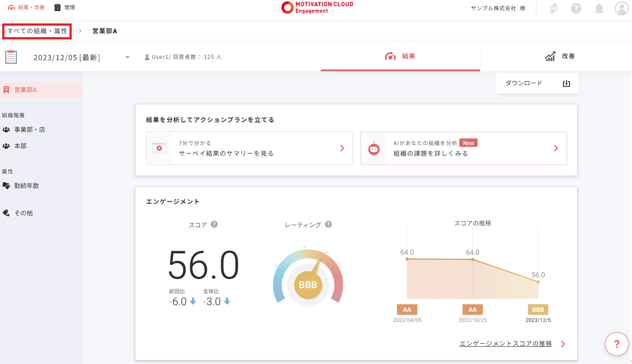Click the help question mark in header

[576, 8]
